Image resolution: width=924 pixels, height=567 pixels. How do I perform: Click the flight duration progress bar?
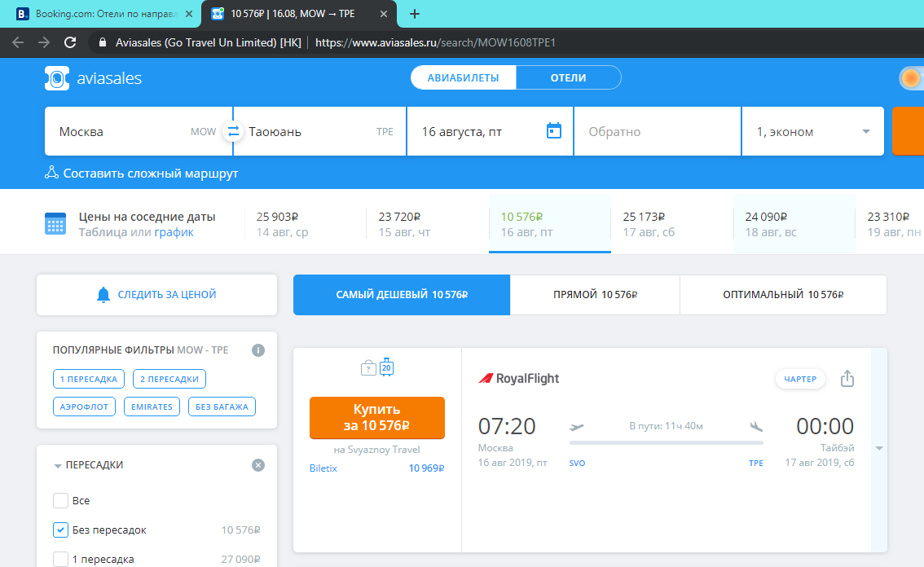666,442
